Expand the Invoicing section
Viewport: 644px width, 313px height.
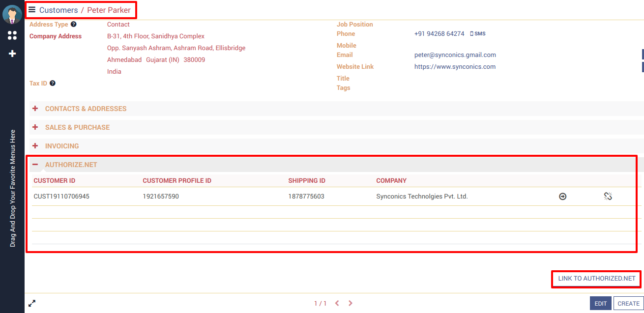pos(61,146)
